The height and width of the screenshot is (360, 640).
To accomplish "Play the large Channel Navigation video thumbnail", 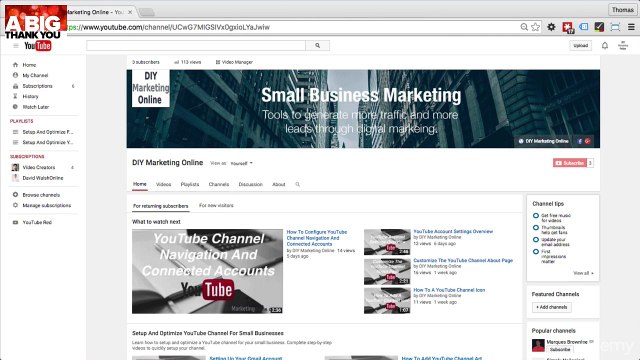I will 207,271.
